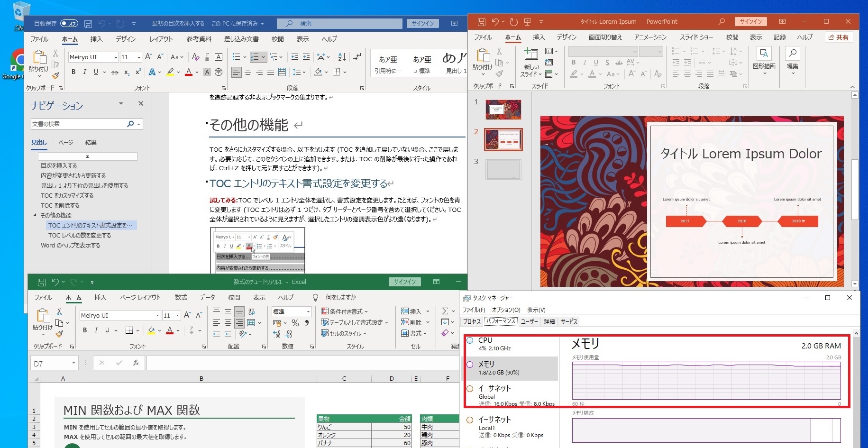Image resolution: width=868 pixels, height=448 pixels.
Task: Click the PowerPoint start slideshow icon in the title bar
Action: [x=527, y=22]
